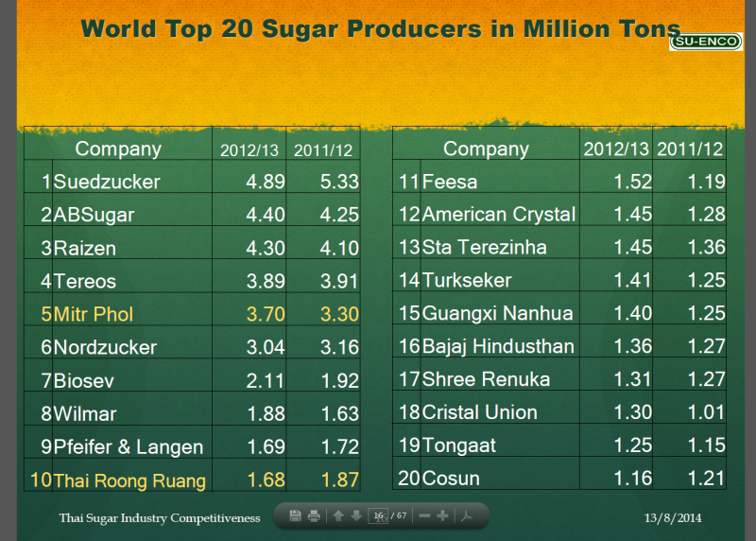Viewport: 756px width, 541px height.
Task: Select Mitr Phol's 2011/12 value 3.30
Action: pos(339,314)
